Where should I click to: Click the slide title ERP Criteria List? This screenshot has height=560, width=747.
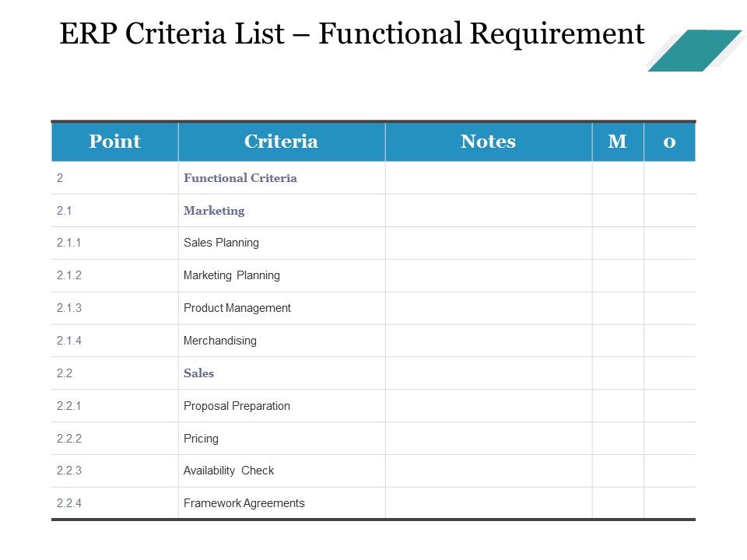coord(352,33)
